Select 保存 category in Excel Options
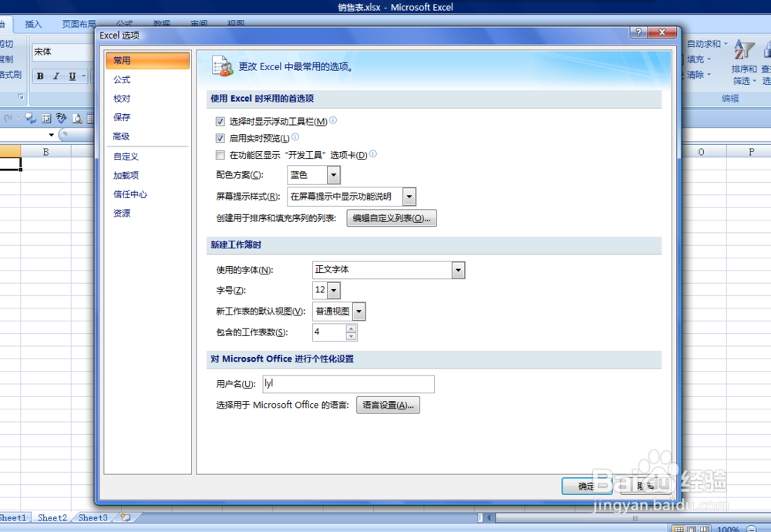Screen dimensions: 771x532 [147, 117]
